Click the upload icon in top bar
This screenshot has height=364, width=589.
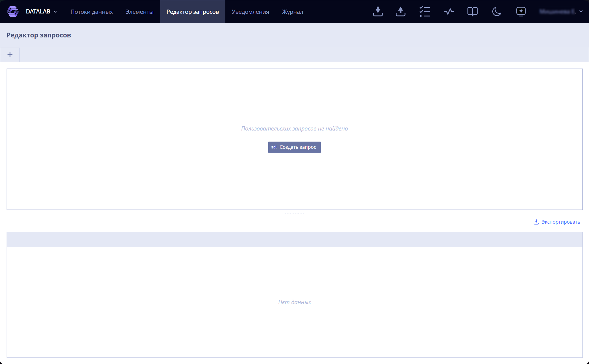400,12
